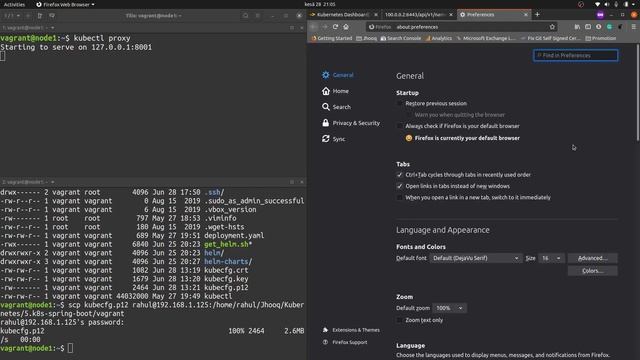Image resolution: width=640 pixels, height=360 pixels.
Task: Open the clock and calendar in top bar
Action: tap(320, 4)
